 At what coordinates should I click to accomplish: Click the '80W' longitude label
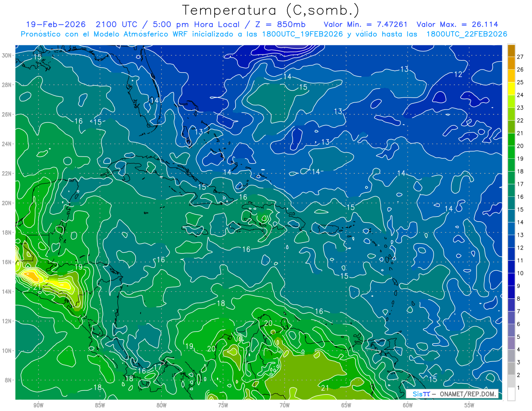[161, 406]
